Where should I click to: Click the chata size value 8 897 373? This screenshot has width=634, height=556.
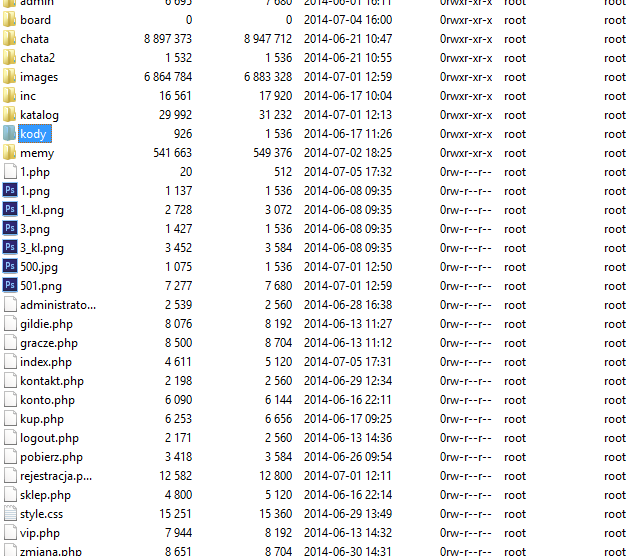168,39
